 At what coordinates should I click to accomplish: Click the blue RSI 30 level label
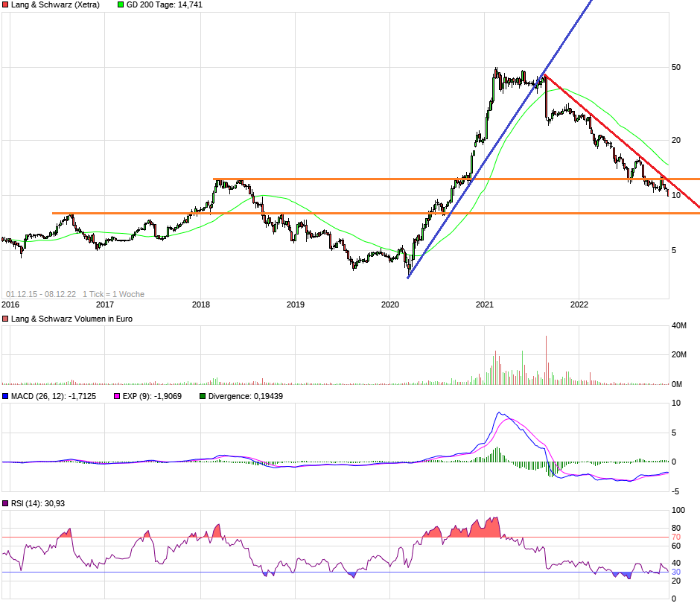[676, 572]
